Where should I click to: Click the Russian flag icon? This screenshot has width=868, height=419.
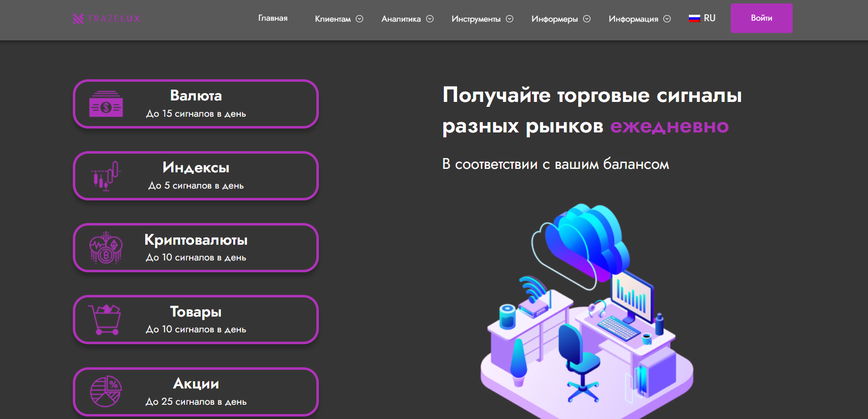pyautogui.click(x=694, y=19)
